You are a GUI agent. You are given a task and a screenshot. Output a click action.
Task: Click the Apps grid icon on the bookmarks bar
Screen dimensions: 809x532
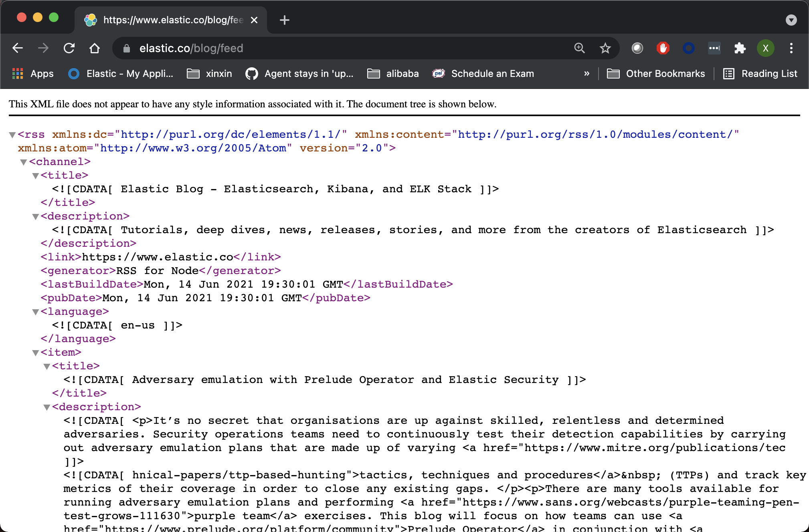18,74
